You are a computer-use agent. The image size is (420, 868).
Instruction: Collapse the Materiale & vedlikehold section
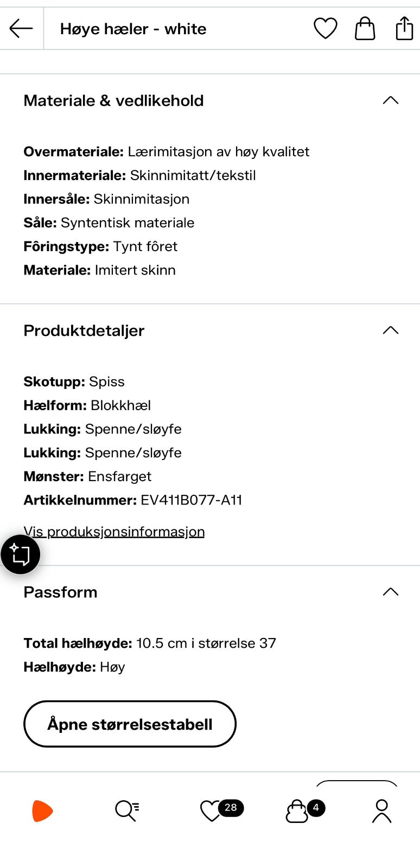coord(391,100)
